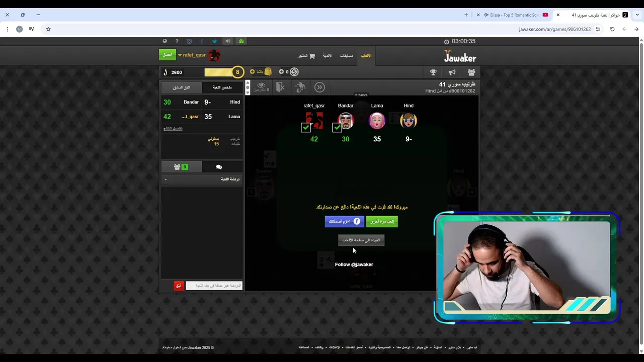
Task: Open Jawaker Instagram icon
Action: tap(189, 41)
